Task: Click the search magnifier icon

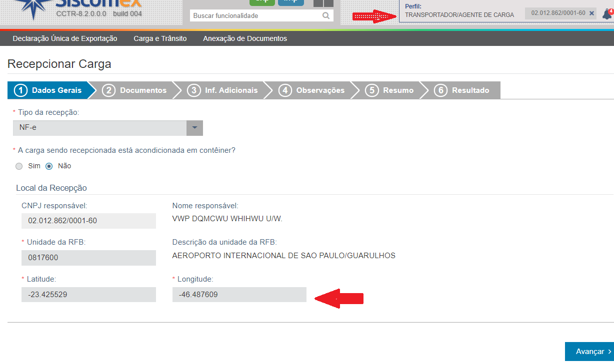Action: coord(326,16)
